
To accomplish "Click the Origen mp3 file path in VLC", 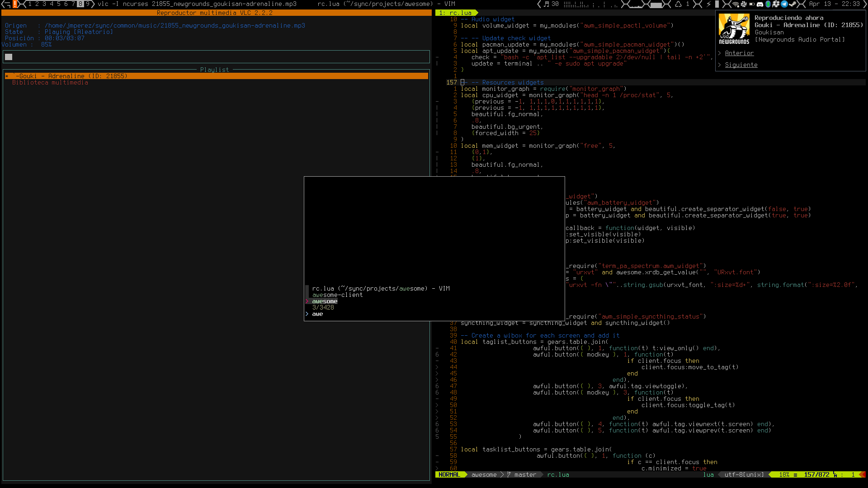I will click(x=175, y=26).
